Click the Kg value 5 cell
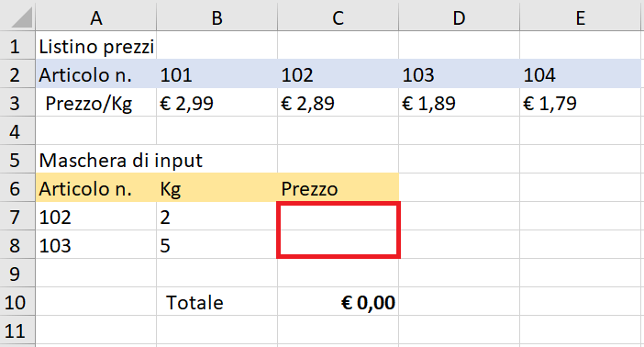Image resolution: width=644 pixels, height=347 pixels. 217,244
